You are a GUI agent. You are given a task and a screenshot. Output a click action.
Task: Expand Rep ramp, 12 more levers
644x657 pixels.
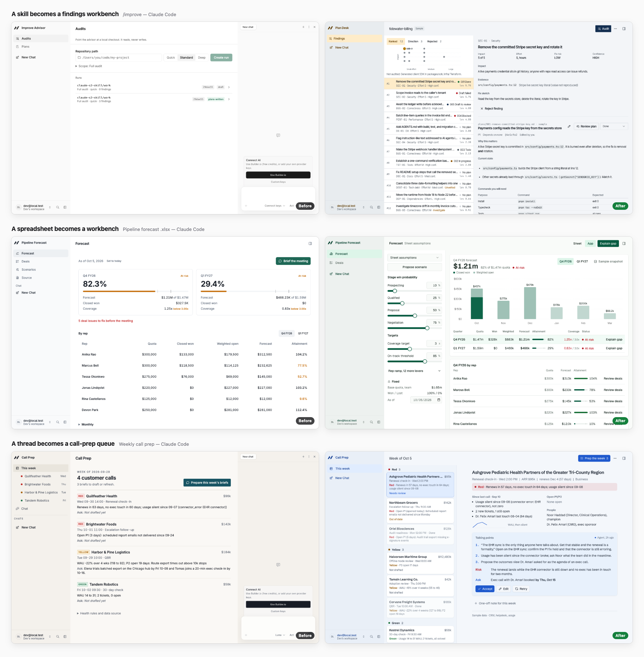pos(415,371)
